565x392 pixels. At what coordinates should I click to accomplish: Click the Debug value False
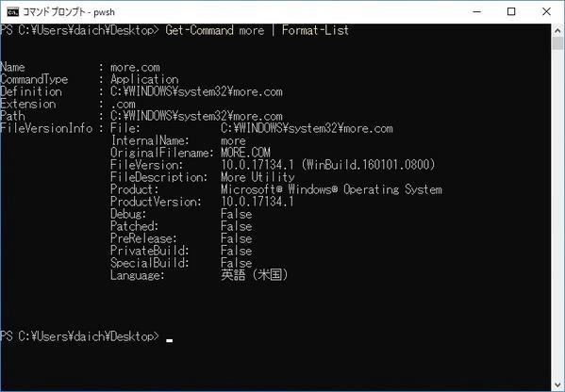click(x=237, y=214)
